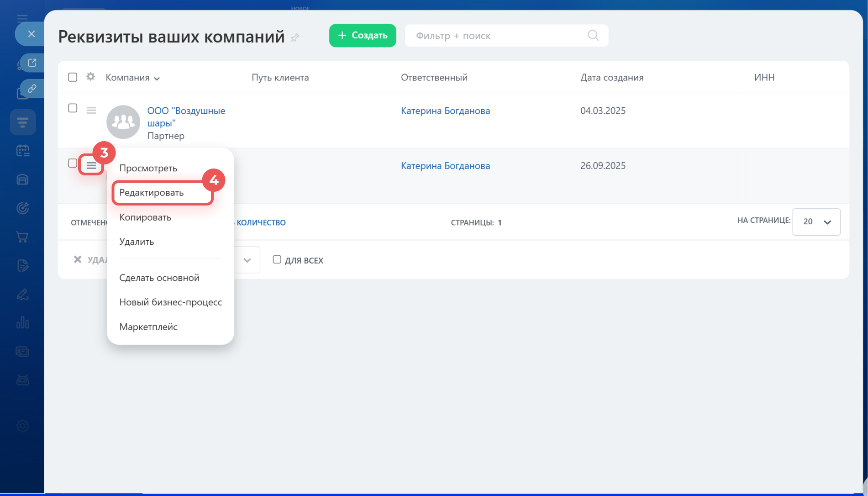Click the pin icon next to page title
Image resolution: width=868 pixels, height=496 pixels.
pyautogui.click(x=295, y=37)
